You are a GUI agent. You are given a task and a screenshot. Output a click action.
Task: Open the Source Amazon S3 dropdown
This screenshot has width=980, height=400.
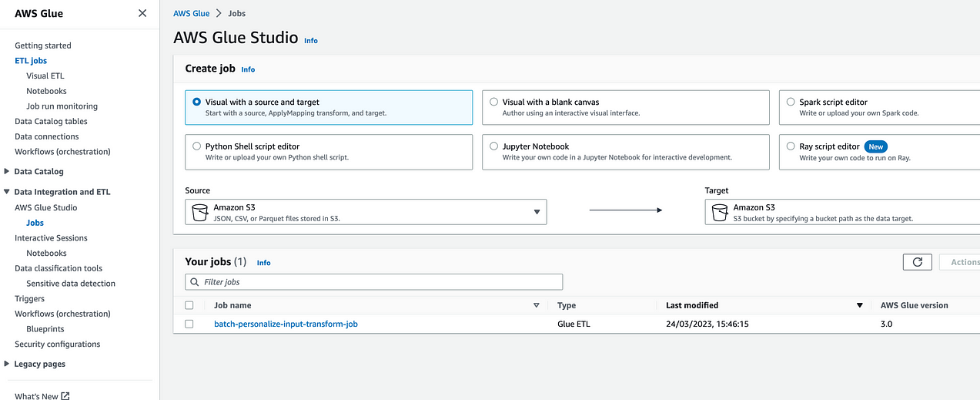coord(537,212)
